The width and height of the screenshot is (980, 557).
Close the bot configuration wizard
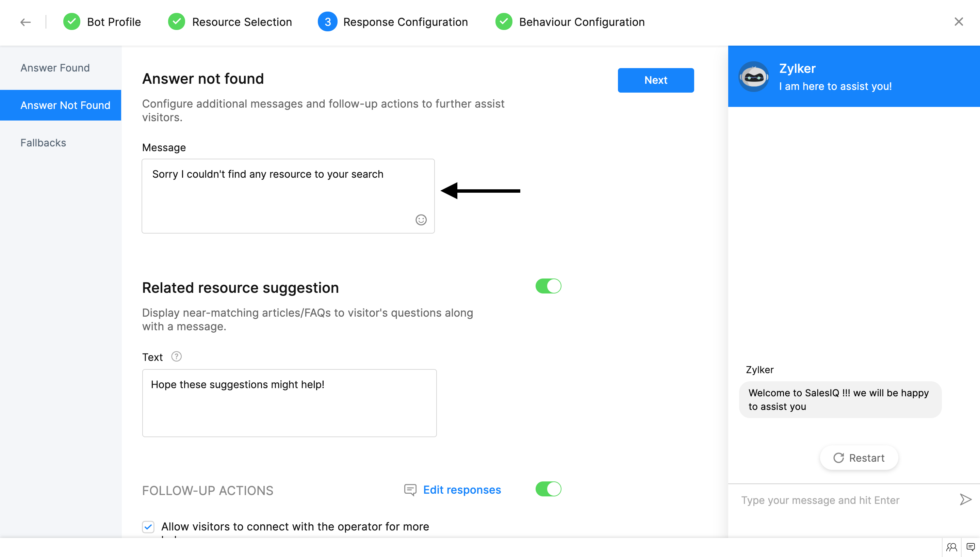coord(959,22)
